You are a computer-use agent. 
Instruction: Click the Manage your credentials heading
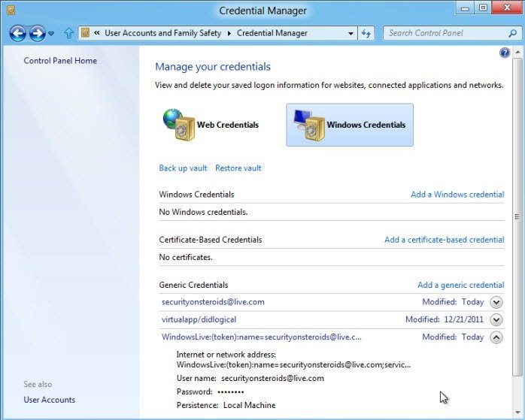(213, 67)
